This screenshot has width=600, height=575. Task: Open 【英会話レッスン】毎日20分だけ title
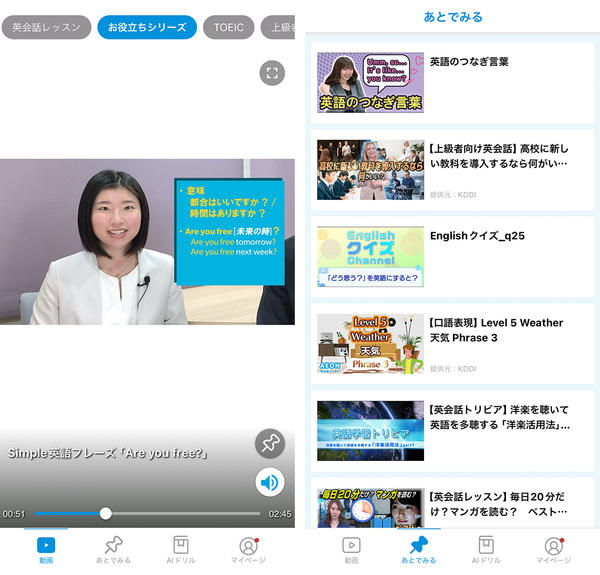click(498, 504)
